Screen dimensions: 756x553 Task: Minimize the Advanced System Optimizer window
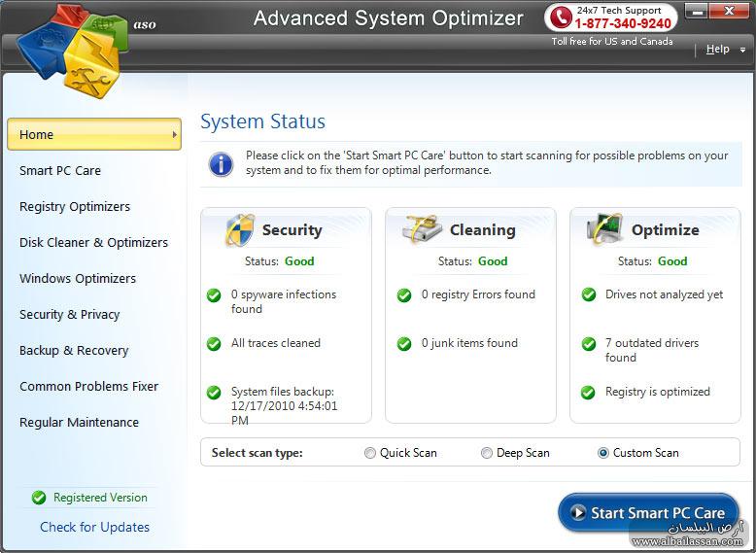pos(697,11)
